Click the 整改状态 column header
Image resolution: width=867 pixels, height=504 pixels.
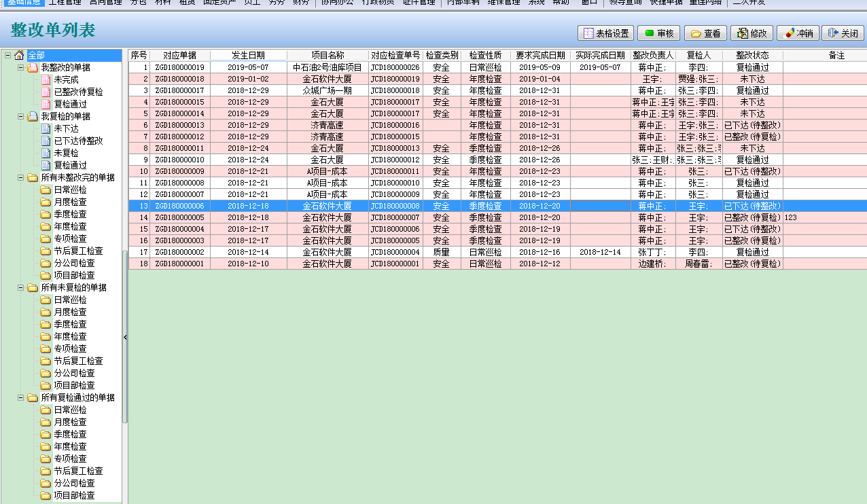(x=752, y=55)
